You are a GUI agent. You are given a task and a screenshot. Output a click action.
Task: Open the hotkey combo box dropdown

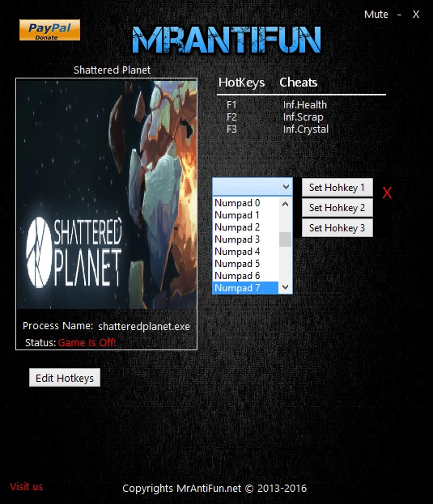point(253,186)
